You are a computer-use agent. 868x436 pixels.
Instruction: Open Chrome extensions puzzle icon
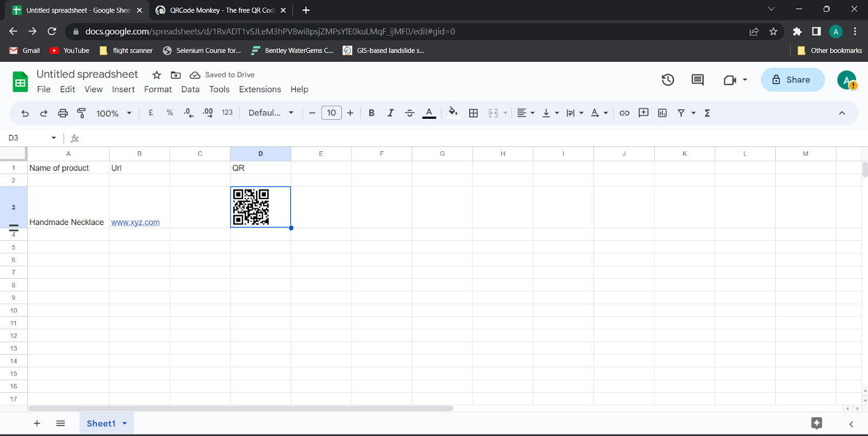click(797, 31)
